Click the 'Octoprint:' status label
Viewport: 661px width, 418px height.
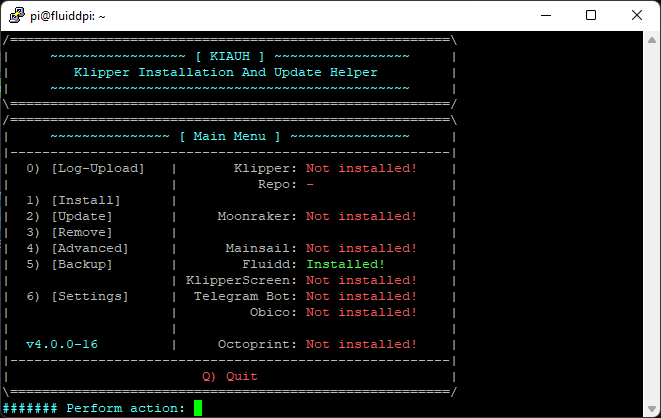click(x=258, y=345)
